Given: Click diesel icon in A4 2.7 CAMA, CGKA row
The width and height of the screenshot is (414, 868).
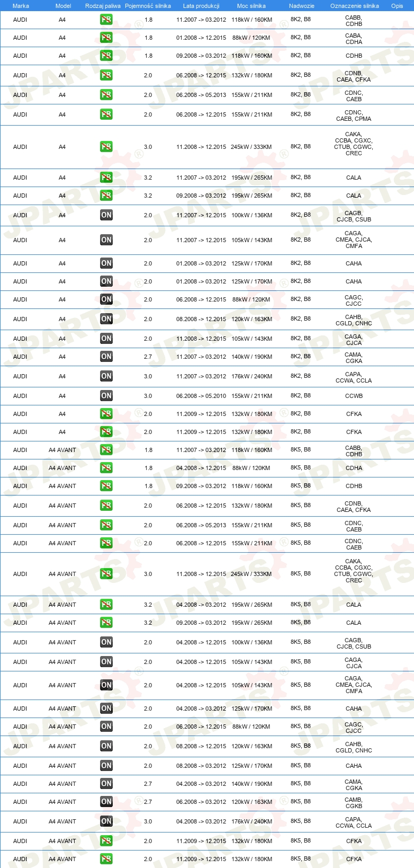Looking at the screenshot, I should click(106, 357).
